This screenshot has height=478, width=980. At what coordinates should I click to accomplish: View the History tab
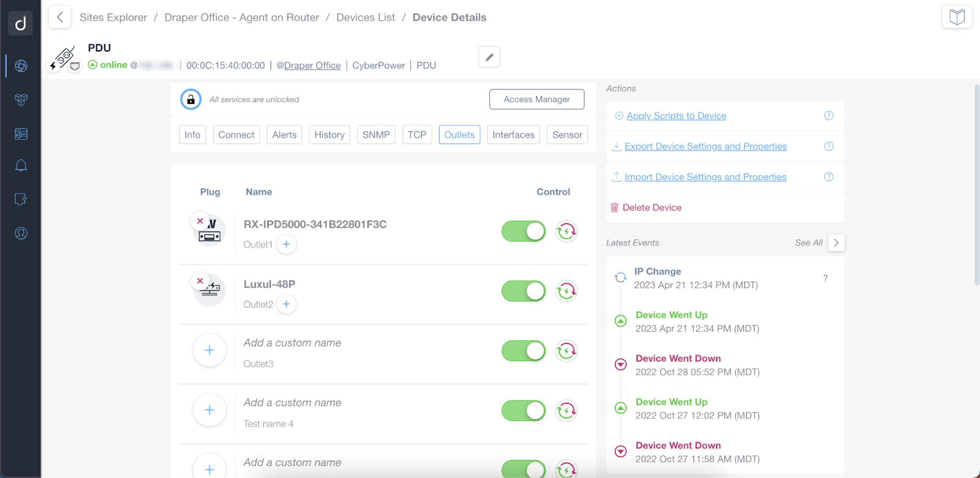click(x=330, y=135)
